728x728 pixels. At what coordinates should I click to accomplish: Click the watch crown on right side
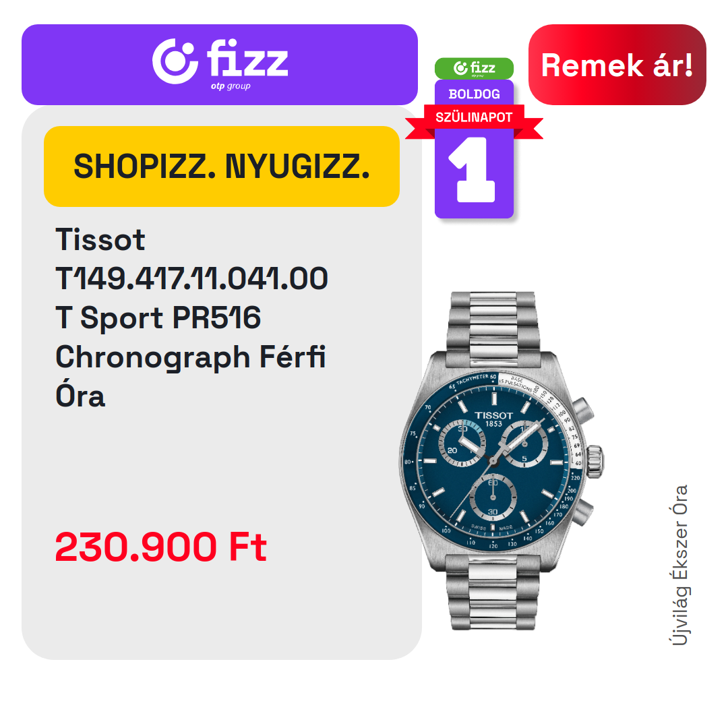tap(595, 462)
